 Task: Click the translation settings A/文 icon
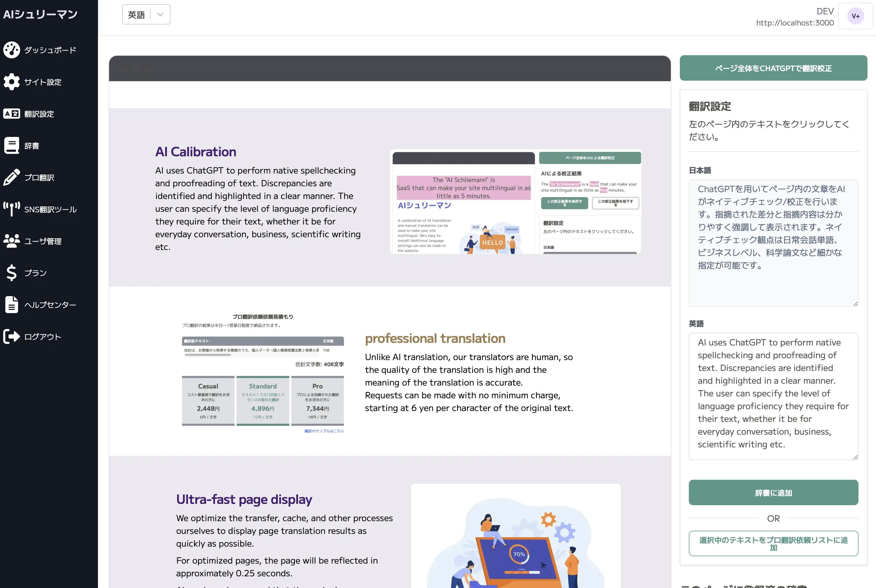click(x=12, y=114)
